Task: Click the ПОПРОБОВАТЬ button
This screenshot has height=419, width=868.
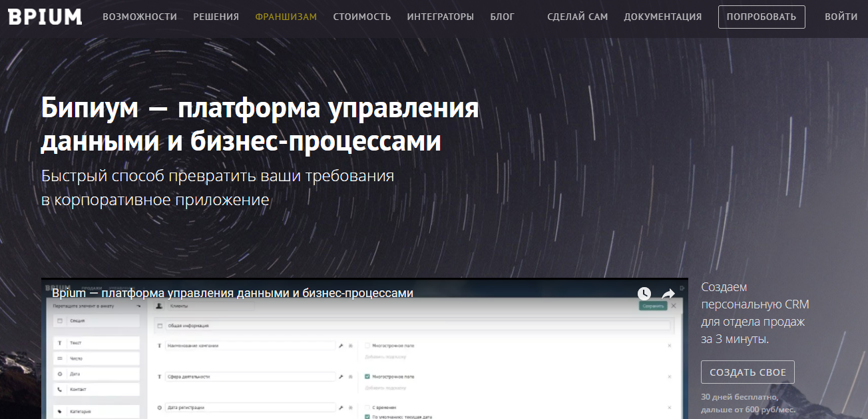Action: click(x=761, y=17)
